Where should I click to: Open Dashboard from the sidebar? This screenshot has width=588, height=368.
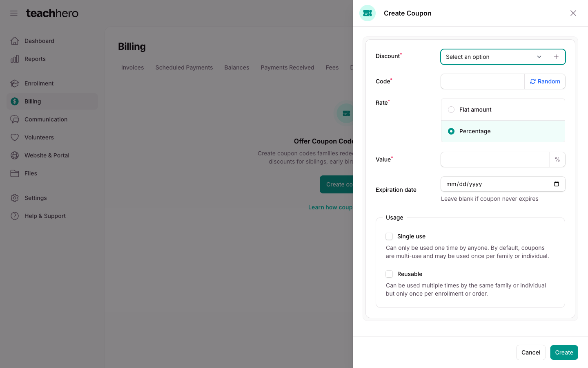pyautogui.click(x=52, y=41)
